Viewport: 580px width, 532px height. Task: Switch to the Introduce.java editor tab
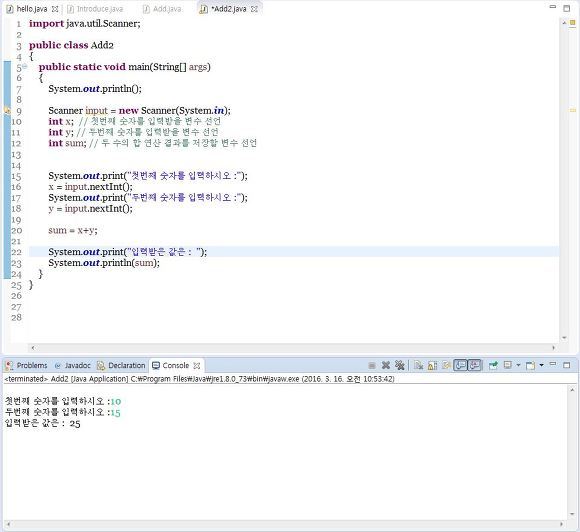click(95, 9)
